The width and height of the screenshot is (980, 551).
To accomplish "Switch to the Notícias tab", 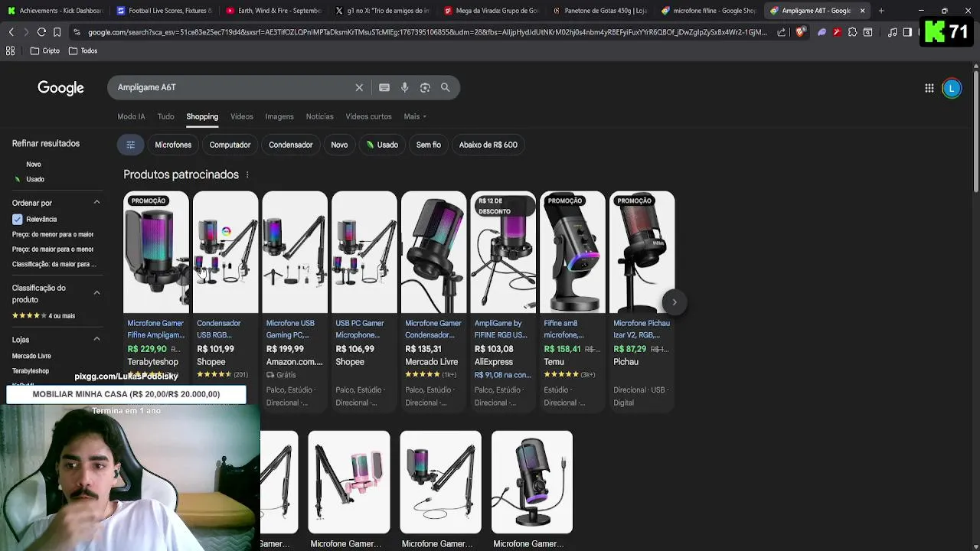I will (319, 116).
